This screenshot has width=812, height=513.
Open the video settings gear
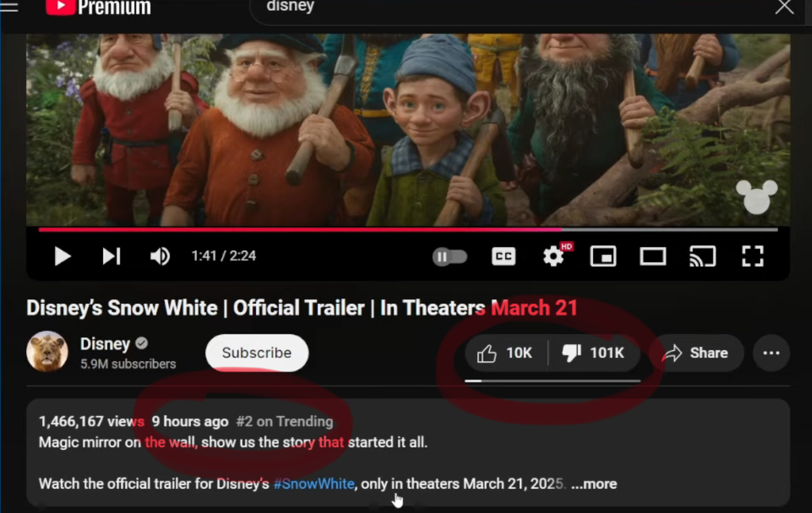554,256
